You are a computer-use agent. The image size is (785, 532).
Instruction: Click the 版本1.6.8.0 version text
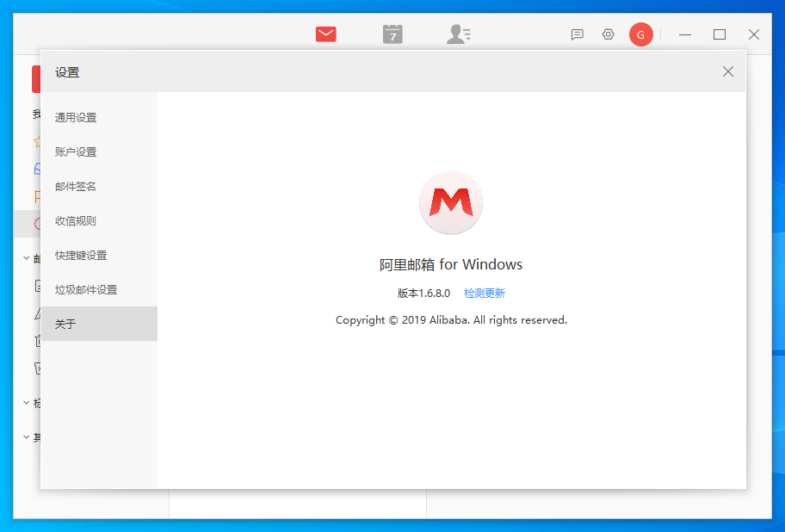423,294
